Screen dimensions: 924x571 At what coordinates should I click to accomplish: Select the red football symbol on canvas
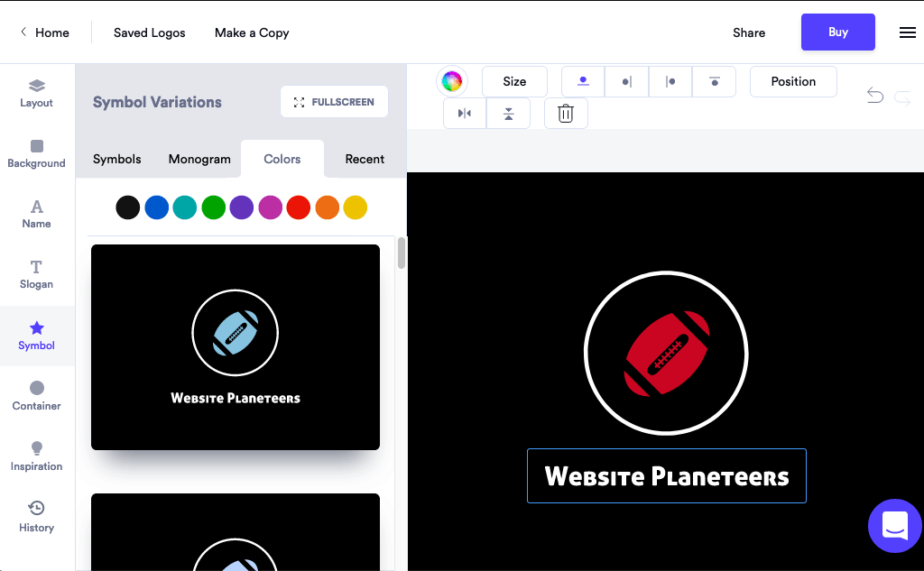[x=667, y=353]
